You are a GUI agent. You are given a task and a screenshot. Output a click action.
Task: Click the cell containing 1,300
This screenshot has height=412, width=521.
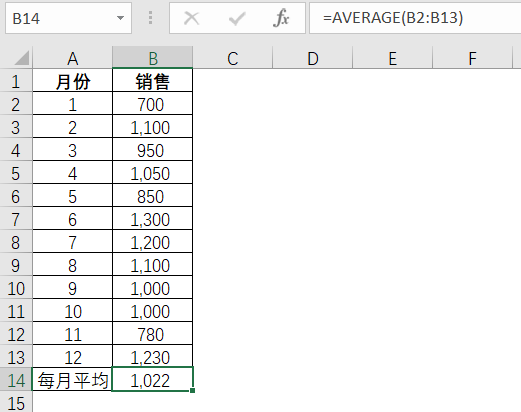coord(153,219)
